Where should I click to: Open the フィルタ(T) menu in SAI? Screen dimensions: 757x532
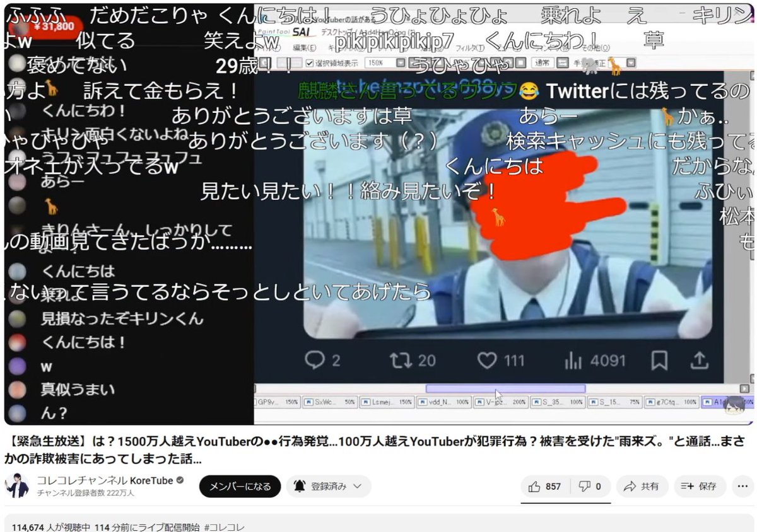tap(469, 47)
